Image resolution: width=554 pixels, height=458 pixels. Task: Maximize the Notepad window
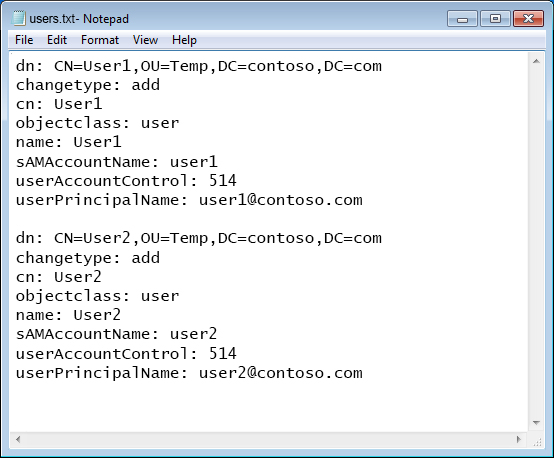495,19
